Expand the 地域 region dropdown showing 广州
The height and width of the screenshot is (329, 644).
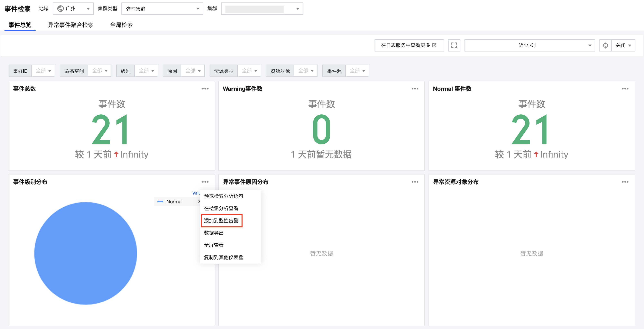(73, 9)
